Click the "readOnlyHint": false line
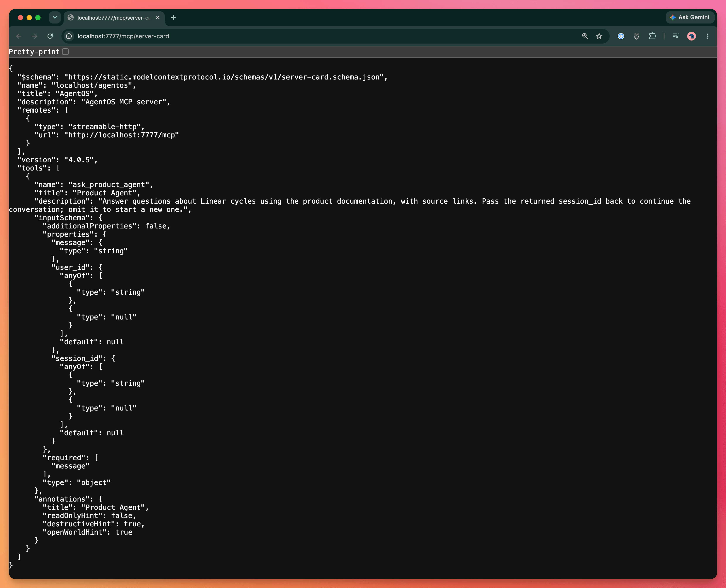Screen dimensions: 726x588 [90, 515]
